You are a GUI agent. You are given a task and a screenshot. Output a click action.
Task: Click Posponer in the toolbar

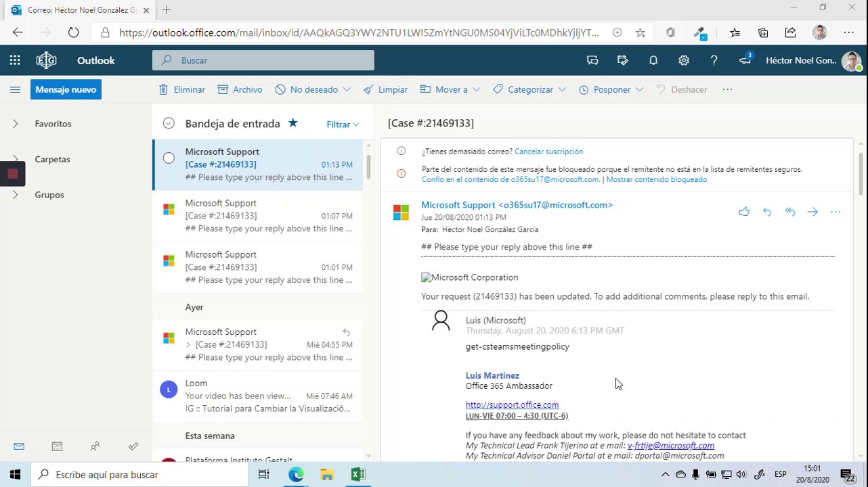point(605,89)
